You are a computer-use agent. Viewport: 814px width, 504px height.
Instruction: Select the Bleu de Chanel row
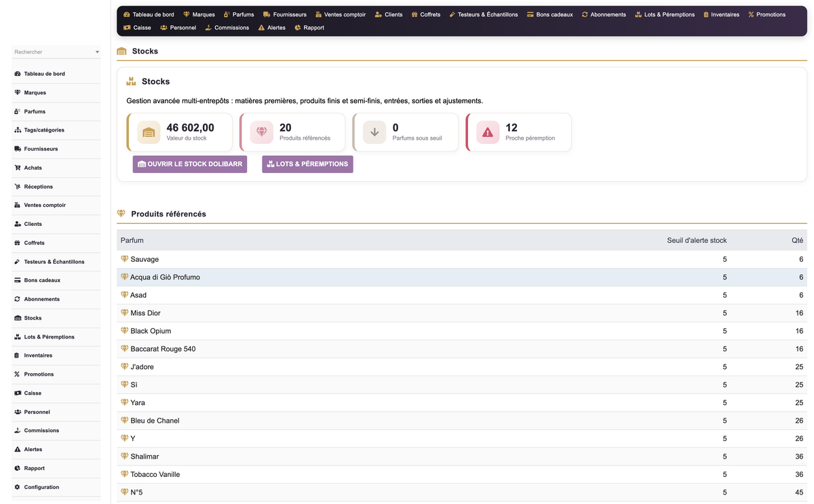pyautogui.click(x=462, y=421)
